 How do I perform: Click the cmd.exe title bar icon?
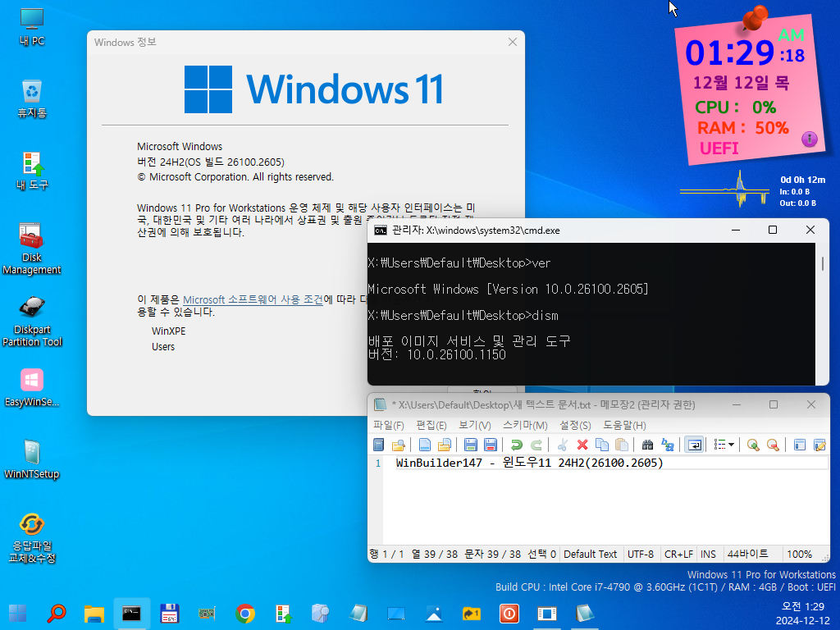pyautogui.click(x=381, y=231)
